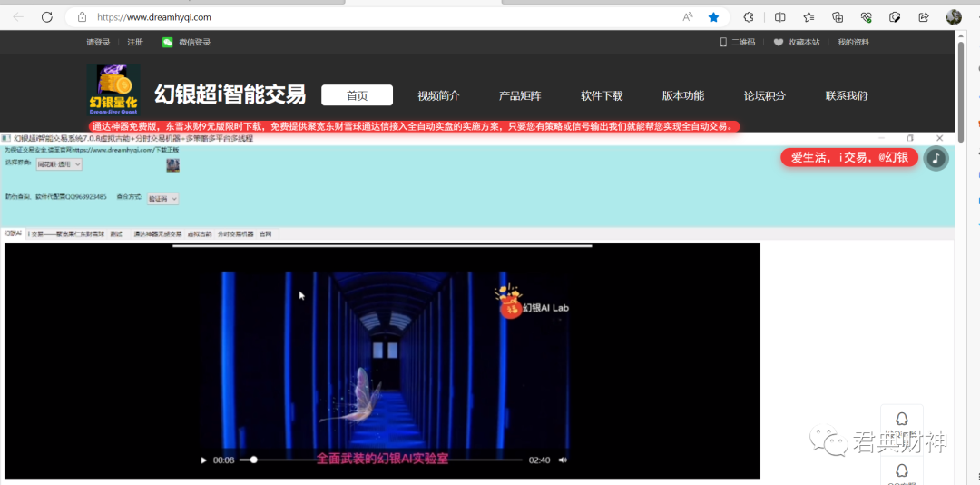Click the browser address bar URL

153,17
